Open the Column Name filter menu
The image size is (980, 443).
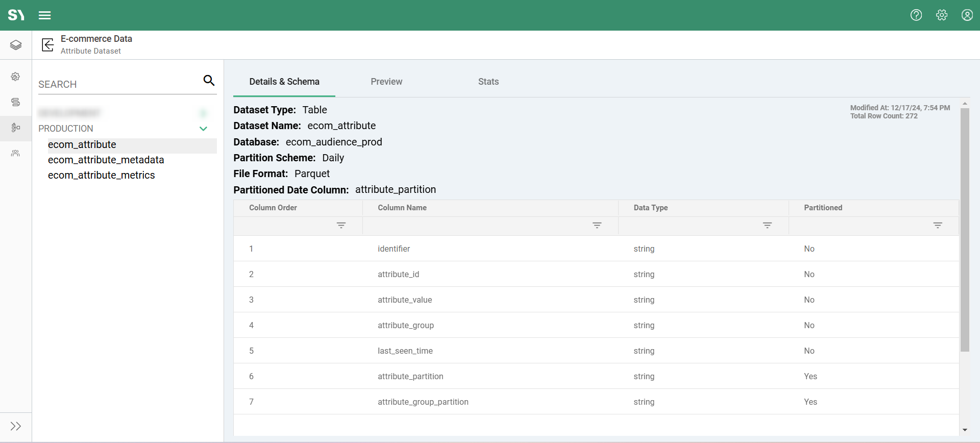pyautogui.click(x=597, y=225)
